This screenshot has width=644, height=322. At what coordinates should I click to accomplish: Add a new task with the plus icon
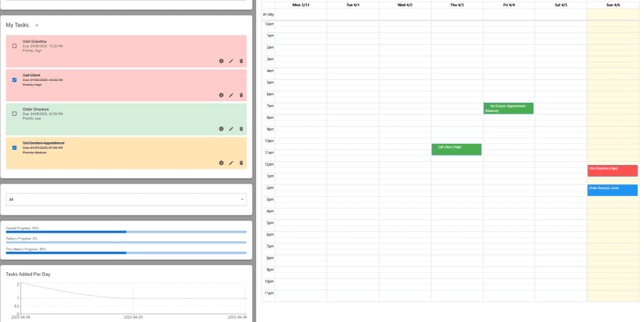tap(37, 25)
